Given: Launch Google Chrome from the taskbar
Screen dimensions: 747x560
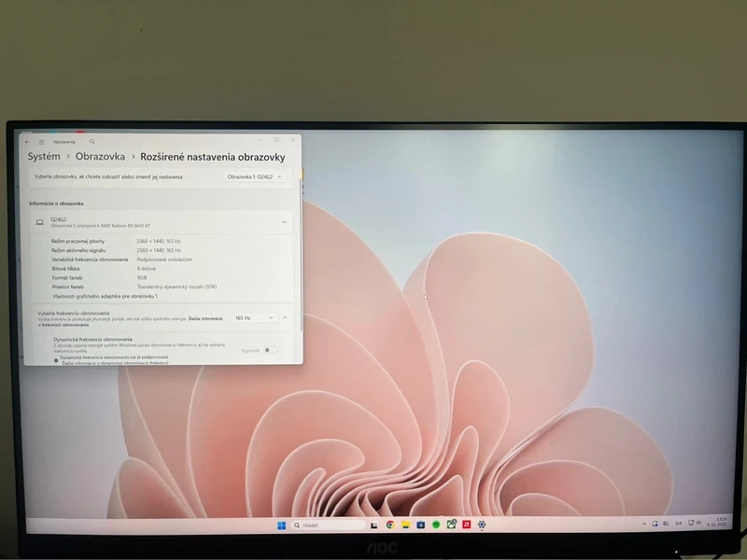Looking at the screenshot, I should 389,524.
